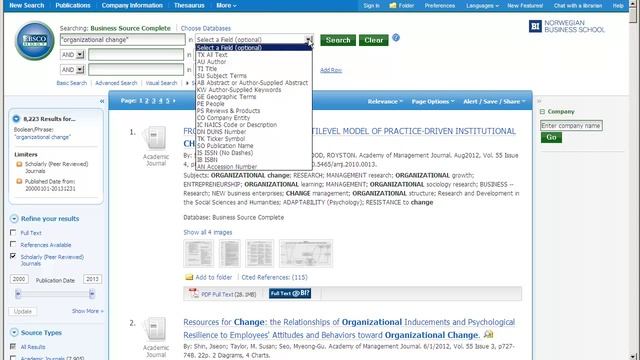Screen dimensions: 640x360
Task: Click the Norwegian Business School logo
Action: (x=567, y=27)
